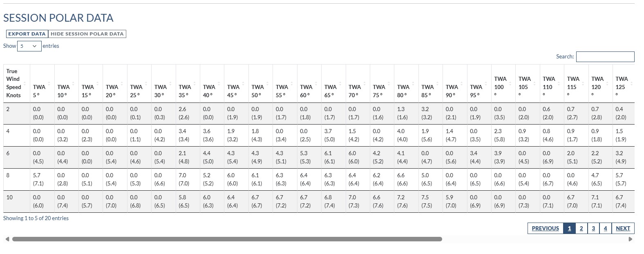
Task: Hide the session polar data table
Action: pyautogui.click(x=87, y=34)
